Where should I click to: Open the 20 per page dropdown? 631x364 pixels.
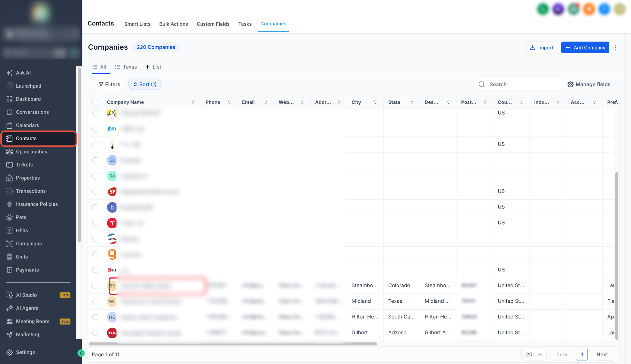534,355
